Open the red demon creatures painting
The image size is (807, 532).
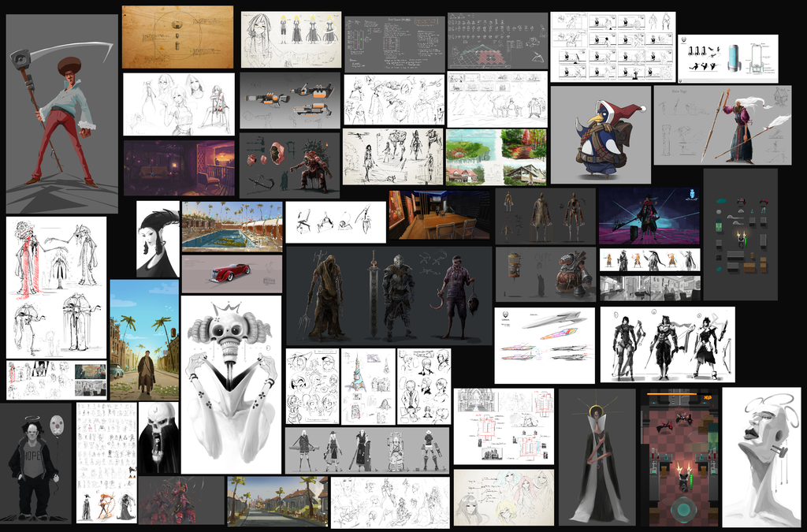click(181, 500)
